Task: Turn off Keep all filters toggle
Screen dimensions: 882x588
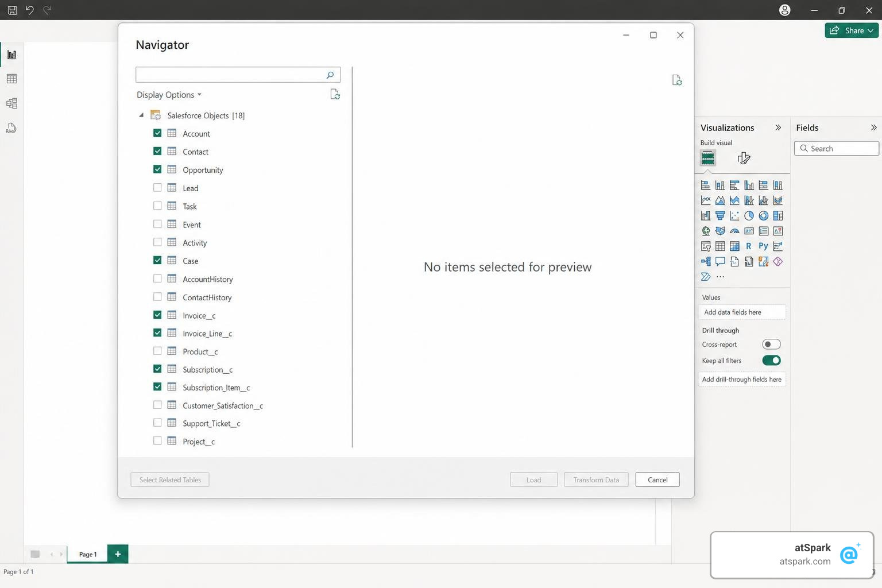Action: click(x=771, y=361)
